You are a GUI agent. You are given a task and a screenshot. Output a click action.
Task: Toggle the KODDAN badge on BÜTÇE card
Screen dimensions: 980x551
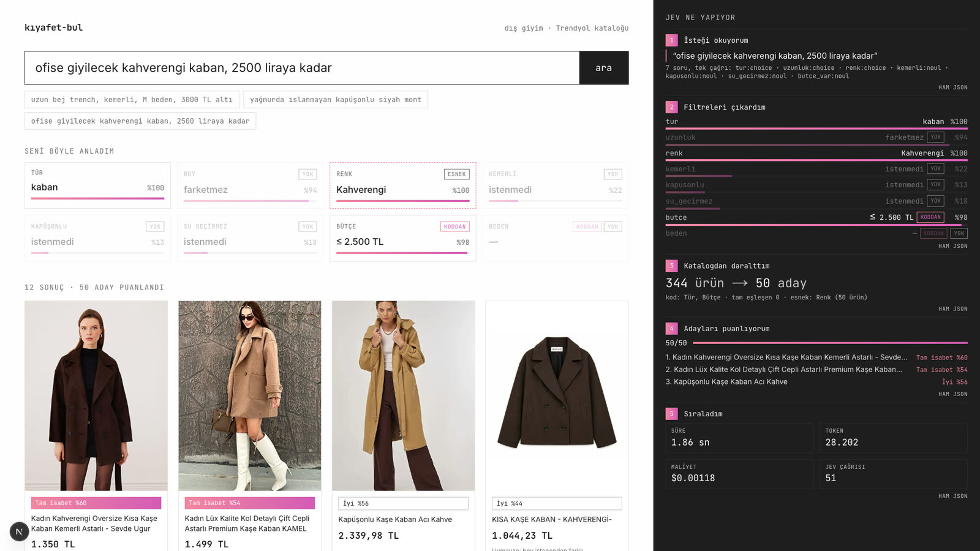tap(454, 227)
